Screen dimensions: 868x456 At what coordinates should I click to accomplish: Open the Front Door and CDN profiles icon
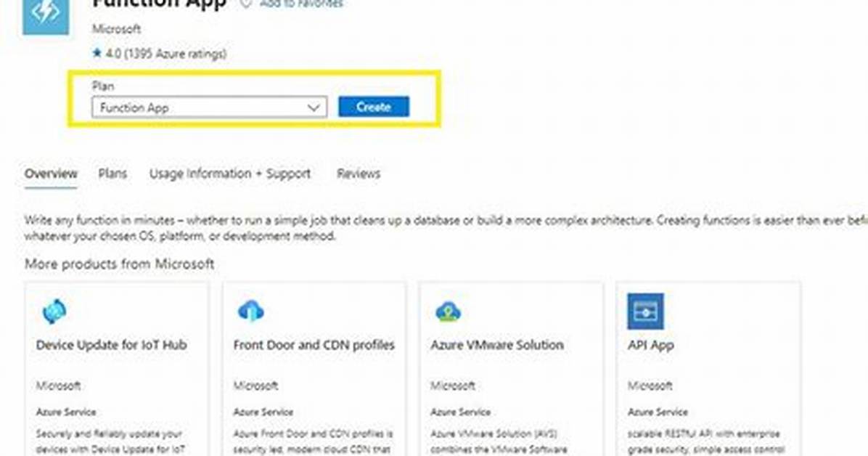[251, 312]
